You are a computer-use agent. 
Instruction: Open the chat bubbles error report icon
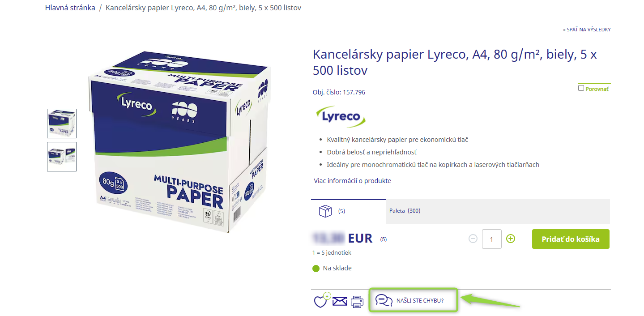click(x=384, y=300)
